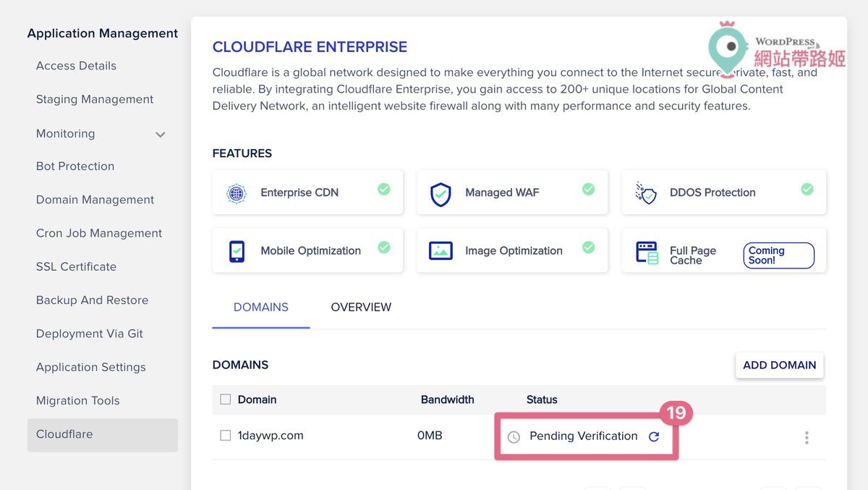This screenshot has width=868, height=490.
Task: Open Deployment Via Git in the sidebar
Action: pyautogui.click(x=90, y=334)
